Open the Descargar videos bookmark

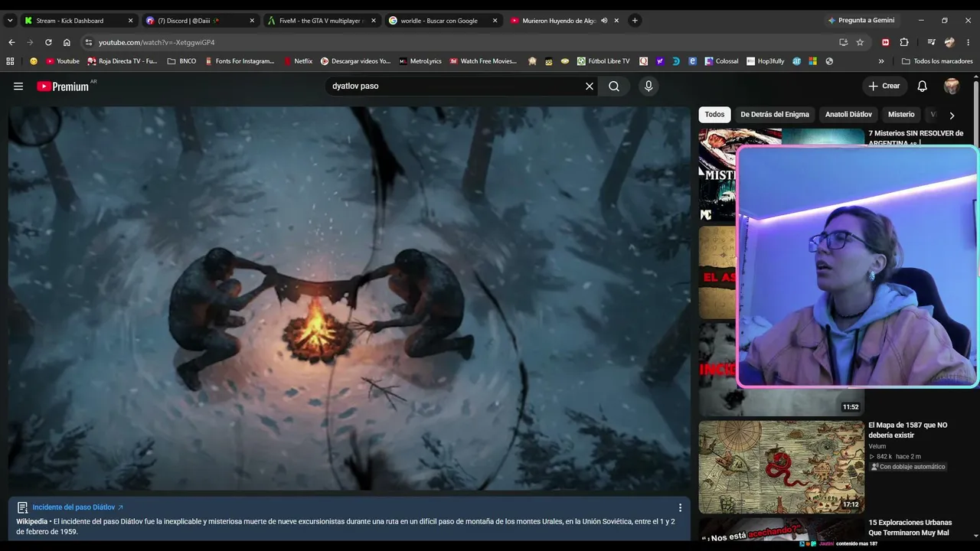(355, 61)
